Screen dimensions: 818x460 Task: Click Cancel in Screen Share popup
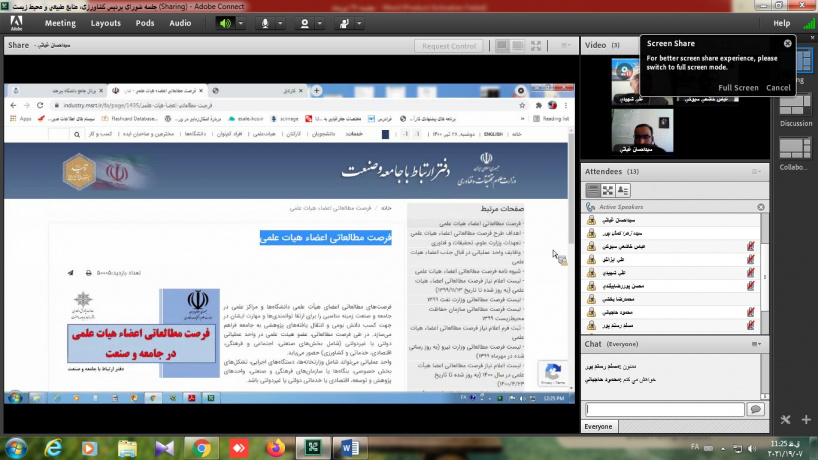coord(778,88)
